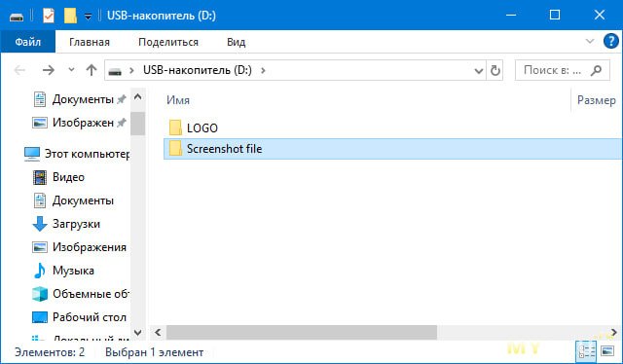Click the New Folder quick access icon
This screenshot has height=364, width=623.
[70, 16]
